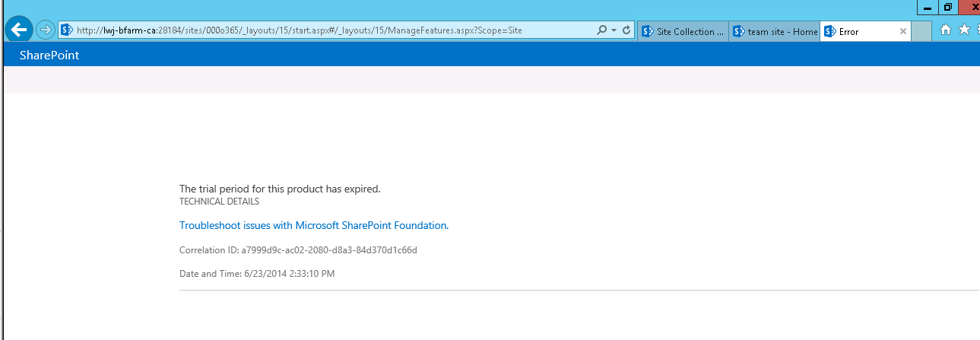Viewport: 980px width, 340px height.
Task: Click the TECHNICAL DETAILS label
Action: pyautogui.click(x=219, y=202)
